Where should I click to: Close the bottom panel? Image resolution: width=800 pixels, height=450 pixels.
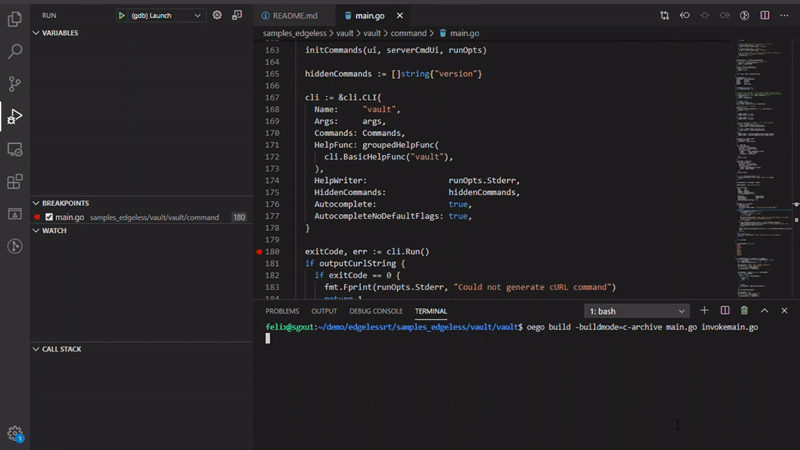784,311
